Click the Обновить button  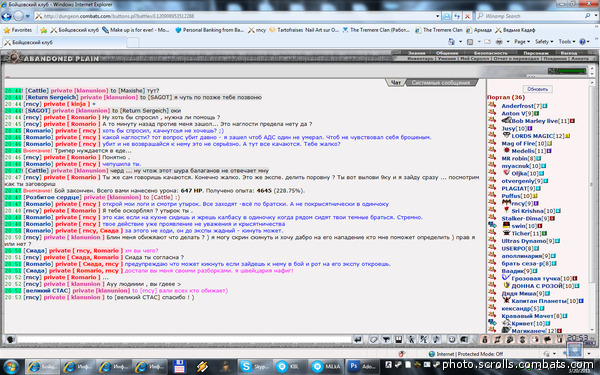(537, 89)
